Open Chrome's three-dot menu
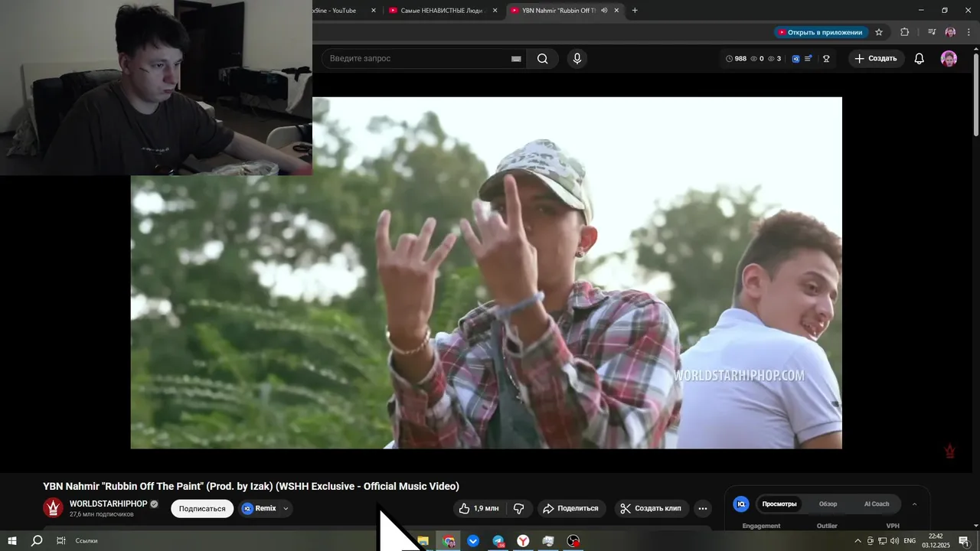This screenshot has width=980, height=551. [969, 32]
